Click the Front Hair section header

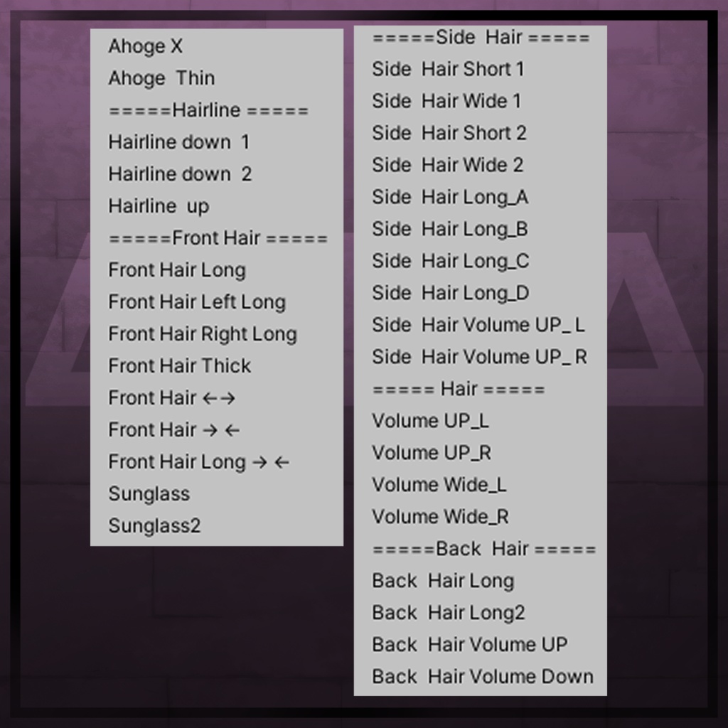point(218,238)
